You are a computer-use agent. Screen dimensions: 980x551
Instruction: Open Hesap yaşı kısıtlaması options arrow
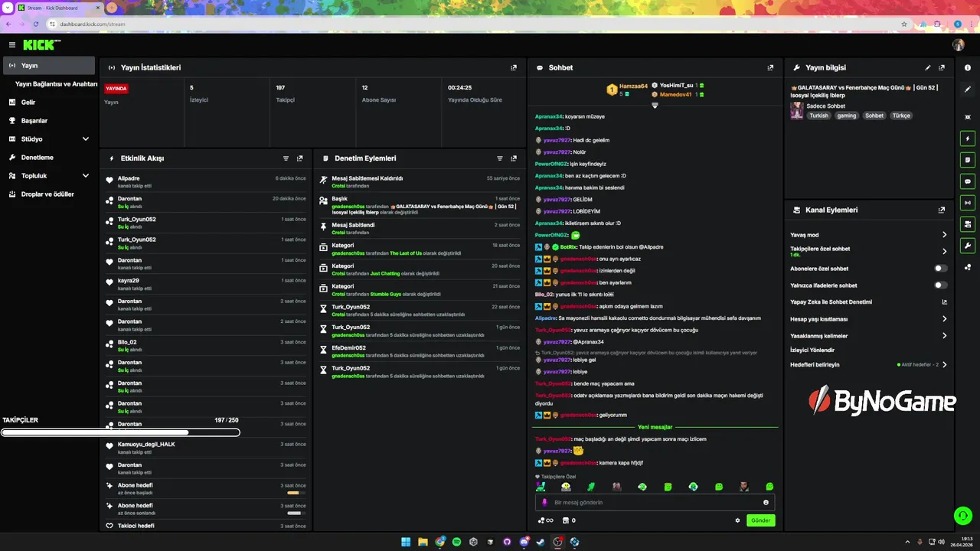tap(944, 319)
